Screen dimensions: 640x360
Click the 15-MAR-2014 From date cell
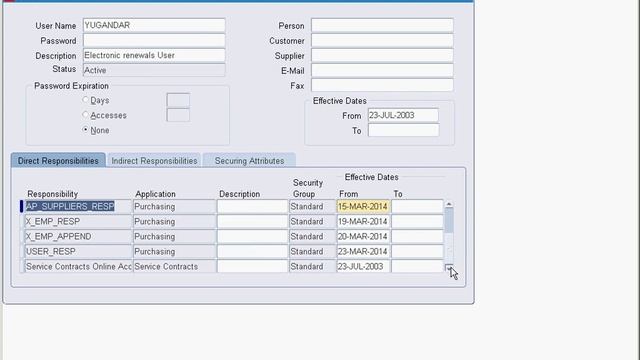(363, 207)
